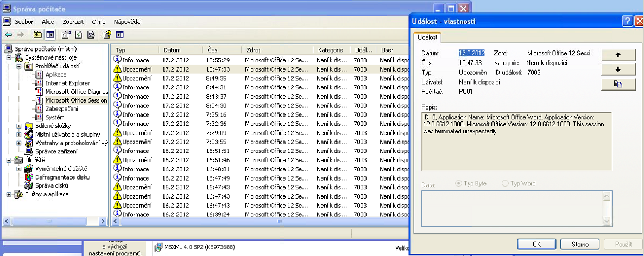
Task: Sort list by Typ column header
Action: 135,50
